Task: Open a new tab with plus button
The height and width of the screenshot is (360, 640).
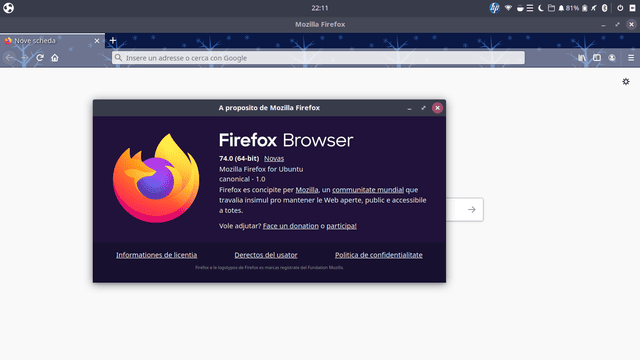Action: pos(113,40)
